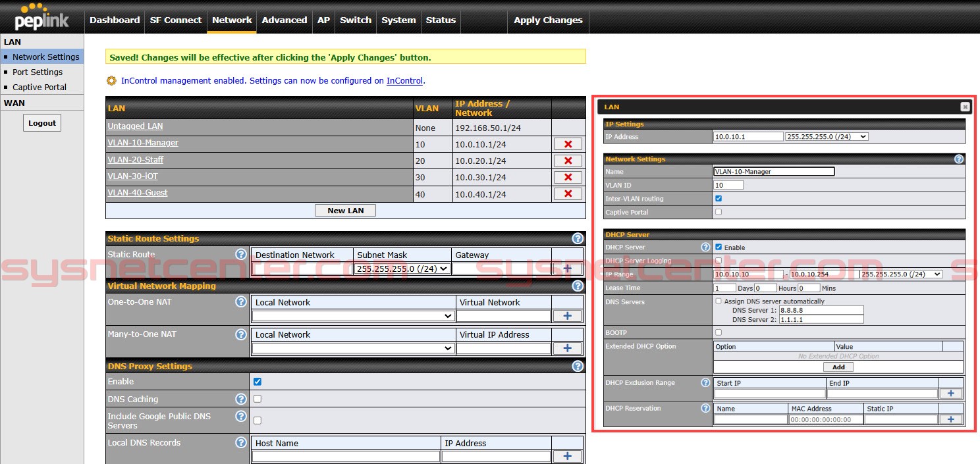Open help icon beside DHCP Server

[706, 247]
